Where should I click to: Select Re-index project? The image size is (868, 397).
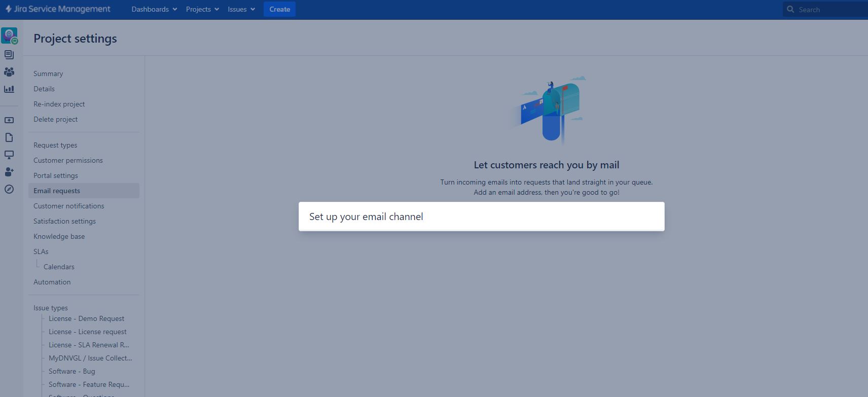click(59, 104)
